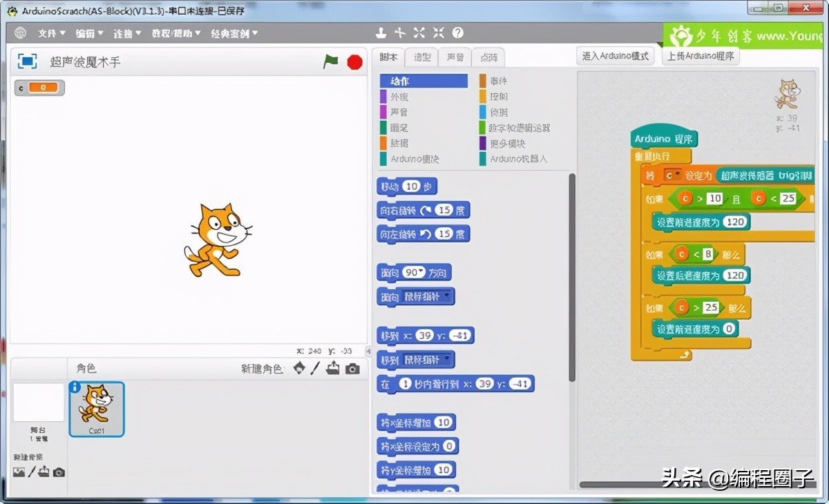Viewport: 829px width, 504px height.
Task: Stop all scripts with the red stop button
Action: click(x=354, y=62)
